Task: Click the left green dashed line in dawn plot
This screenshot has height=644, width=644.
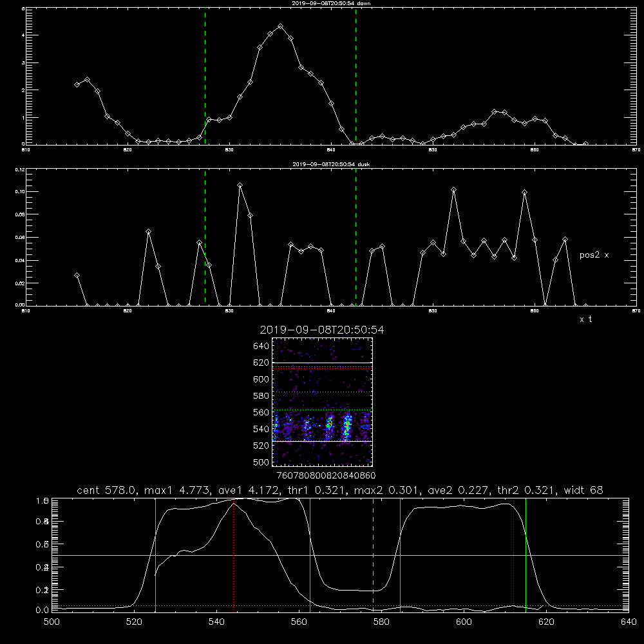Action: [205, 77]
